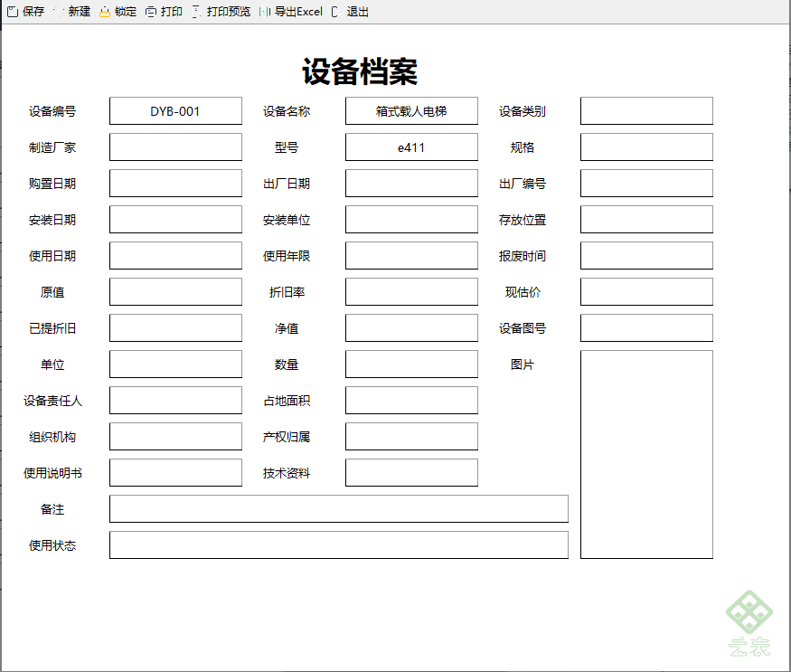
Task: Click the 使用年限 input box
Action: click(411, 255)
